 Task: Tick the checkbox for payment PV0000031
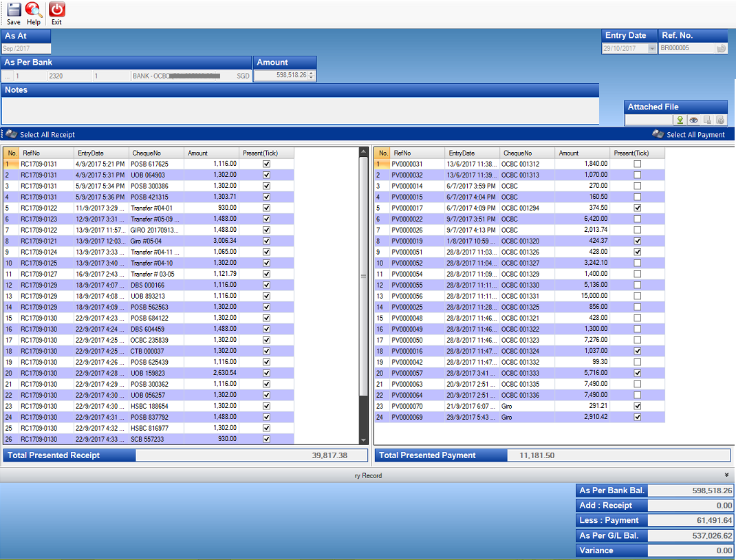(638, 164)
